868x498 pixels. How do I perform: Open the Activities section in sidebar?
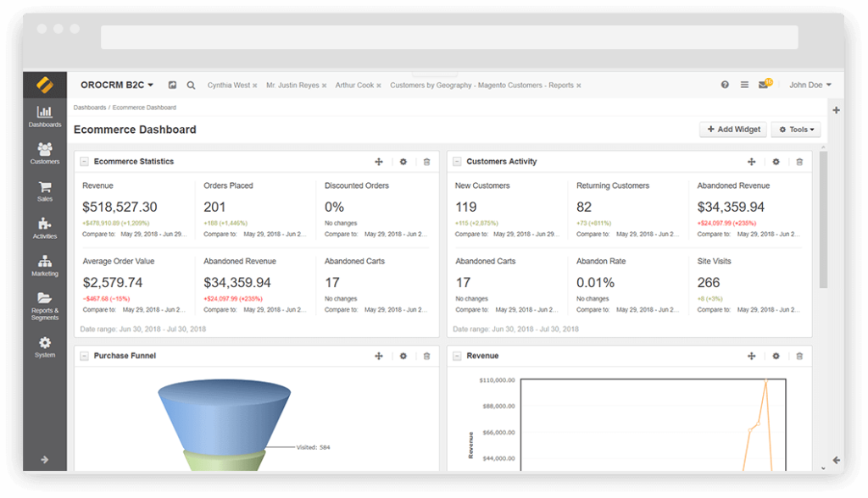[x=44, y=226]
